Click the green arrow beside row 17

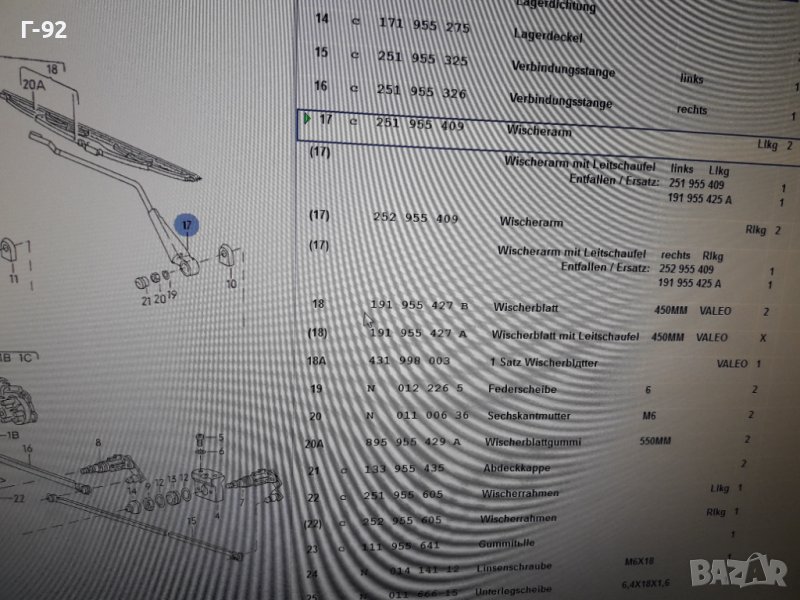[x=308, y=120]
